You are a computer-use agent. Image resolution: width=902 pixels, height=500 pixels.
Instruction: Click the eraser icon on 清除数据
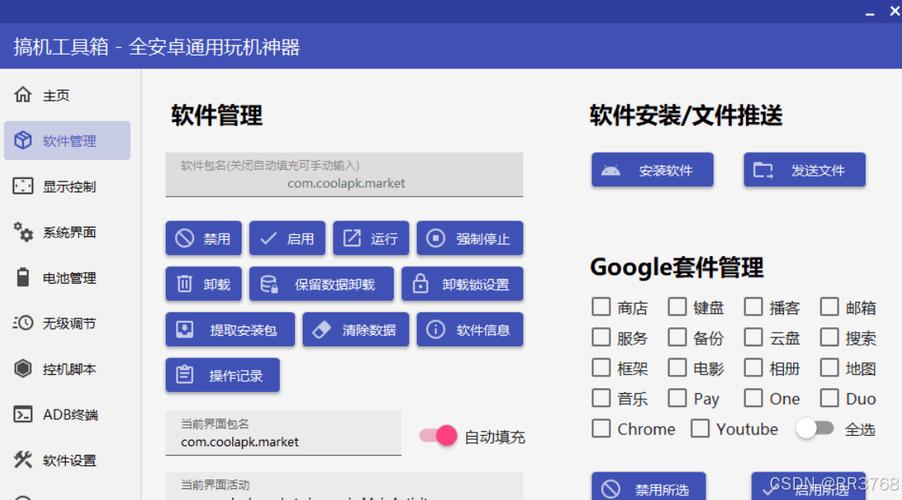321,330
